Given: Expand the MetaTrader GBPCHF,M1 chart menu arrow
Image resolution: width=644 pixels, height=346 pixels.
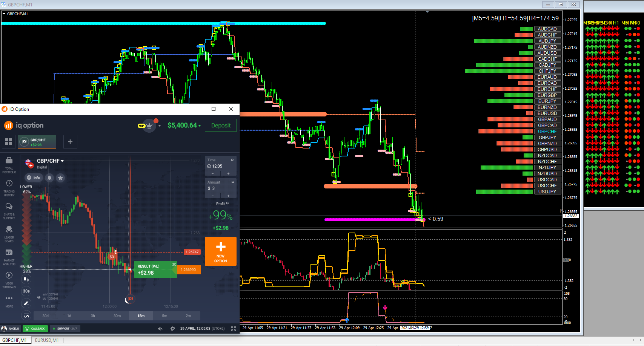Looking at the screenshot, I should coord(4,14).
